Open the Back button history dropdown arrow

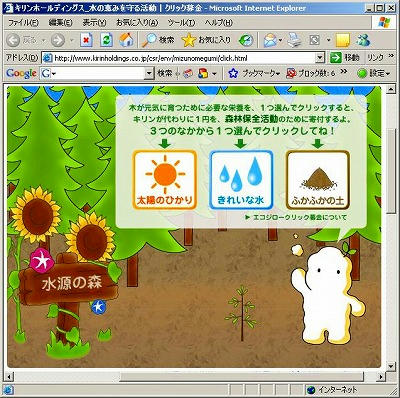click(43, 41)
